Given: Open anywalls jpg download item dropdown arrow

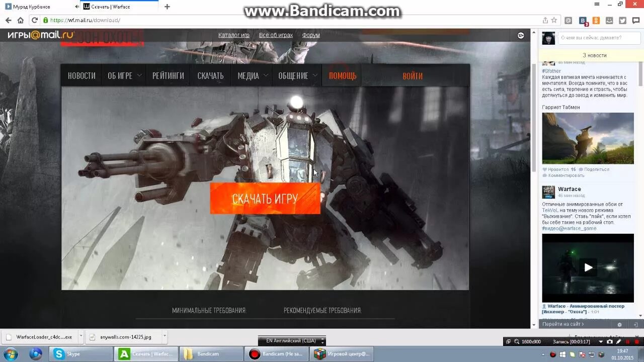Looking at the screenshot, I should pos(164,337).
